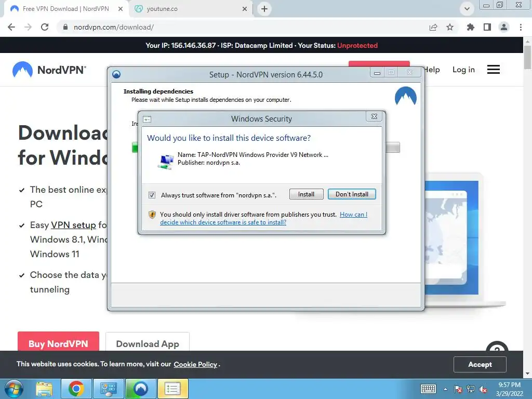This screenshot has width=532, height=399.
Task: Click the Chrome taskbar icon
Action: coord(76,389)
